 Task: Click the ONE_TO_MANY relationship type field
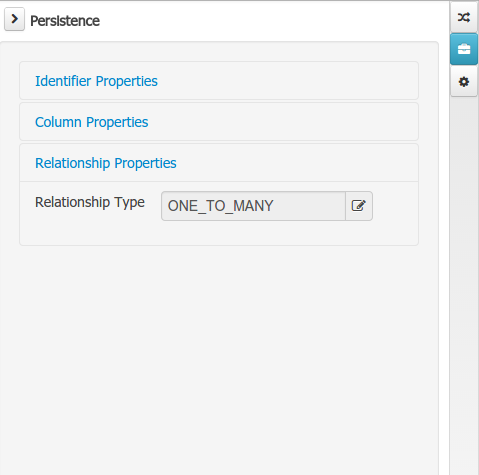pyautogui.click(x=253, y=206)
